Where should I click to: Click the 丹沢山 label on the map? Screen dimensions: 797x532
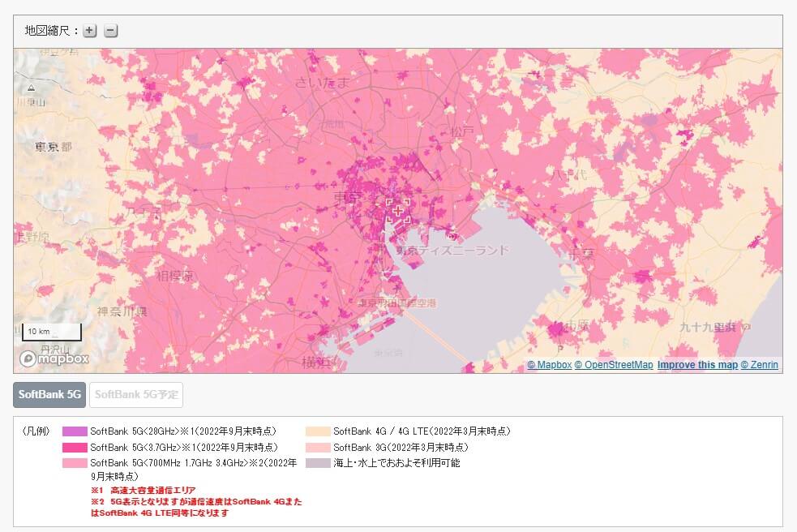tap(54, 350)
